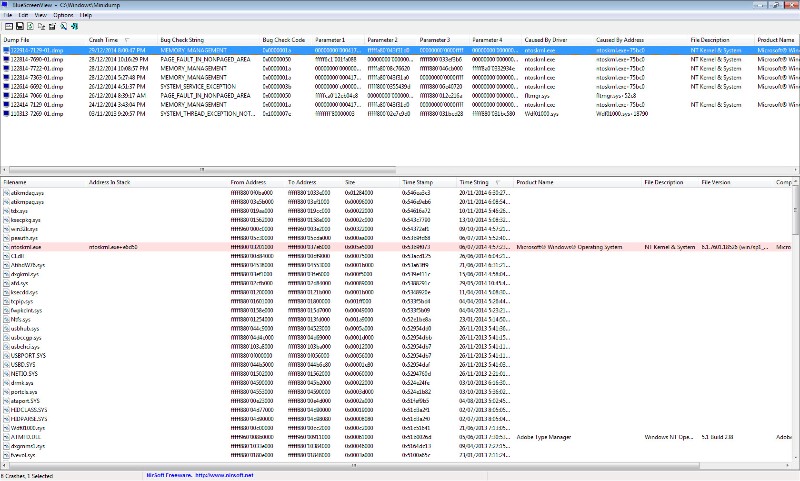Open the File menu

click(x=8, y=16)
